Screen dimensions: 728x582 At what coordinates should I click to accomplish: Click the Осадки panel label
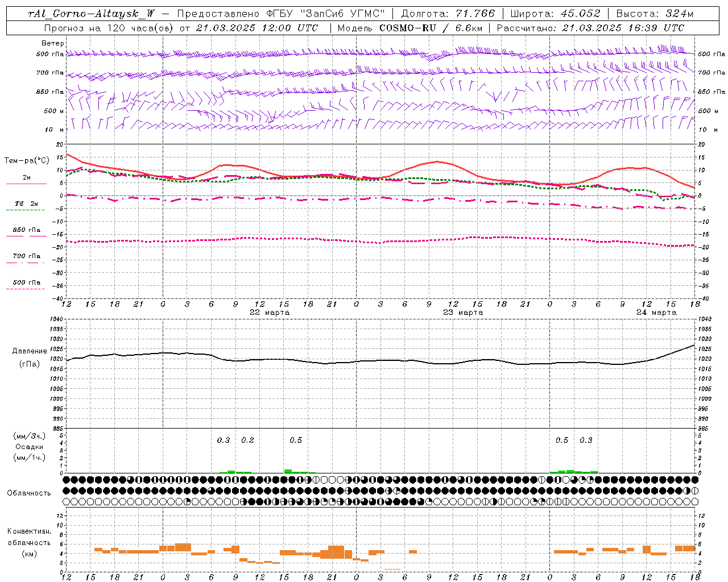click(x=29, y=447)
